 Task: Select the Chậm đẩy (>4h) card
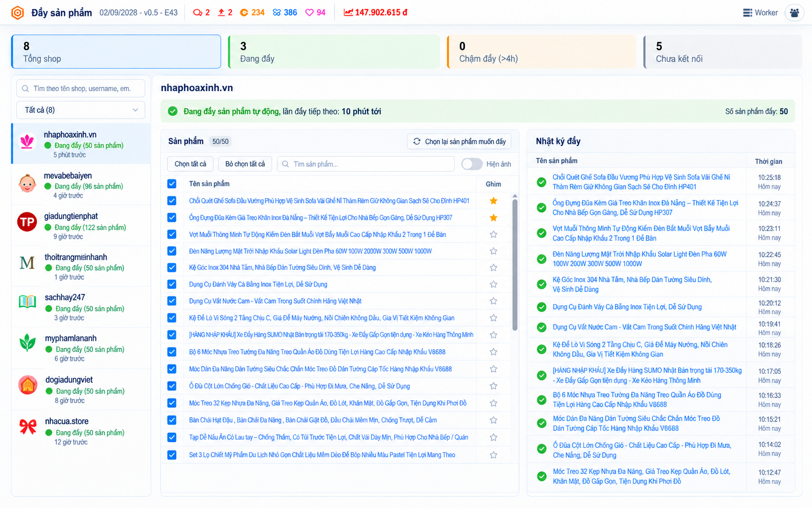coord(542,52)
